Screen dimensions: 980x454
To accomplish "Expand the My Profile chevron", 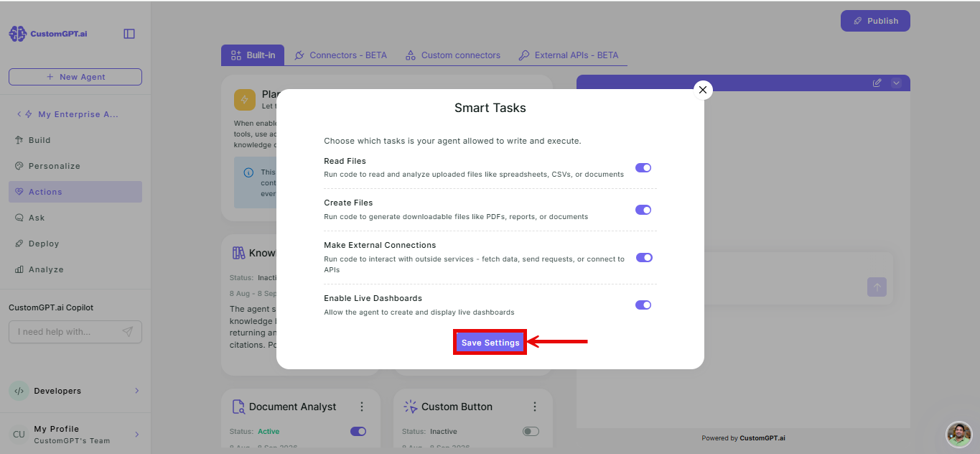I will click(136, 435).
